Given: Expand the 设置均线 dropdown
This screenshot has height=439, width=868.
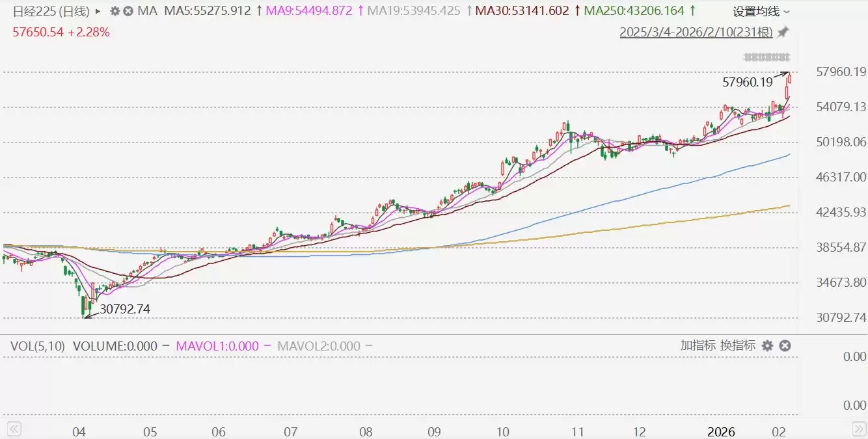Looking at the screenshot, I should 761,11.
